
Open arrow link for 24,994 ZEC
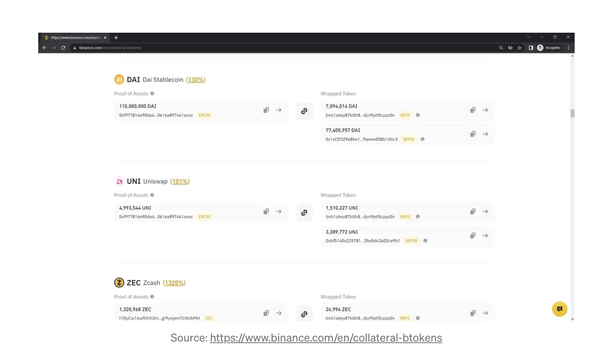485,314
